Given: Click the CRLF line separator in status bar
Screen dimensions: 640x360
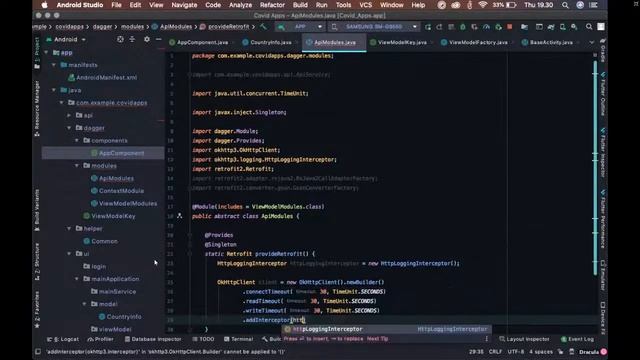Looking at the screenshot, I should [495, 351].
